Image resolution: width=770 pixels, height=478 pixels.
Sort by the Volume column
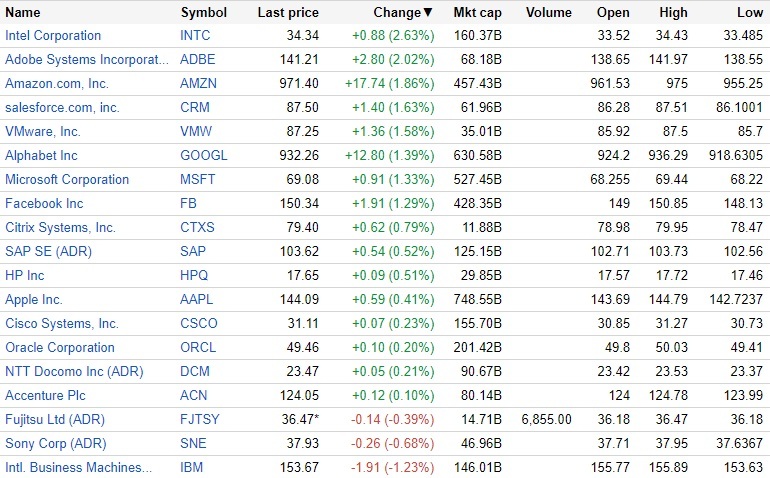point(548,13)
